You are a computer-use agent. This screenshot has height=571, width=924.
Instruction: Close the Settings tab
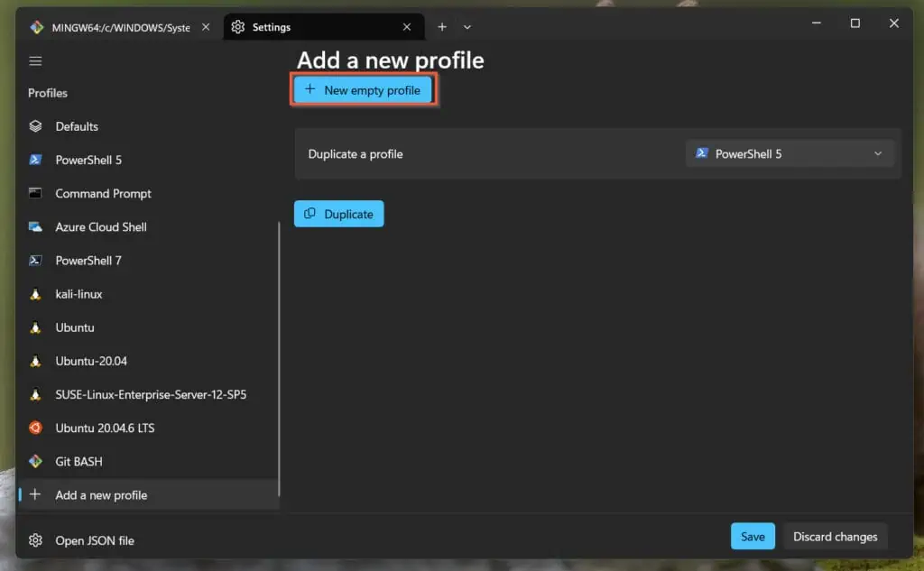(x=407, y=27)
